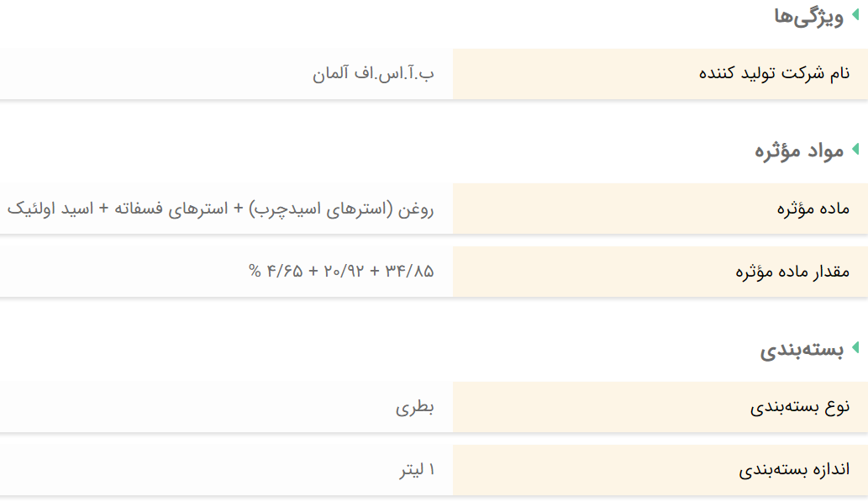Click the بطری packaging type value
Screen dimensions: 868x502
pos(415,408)
